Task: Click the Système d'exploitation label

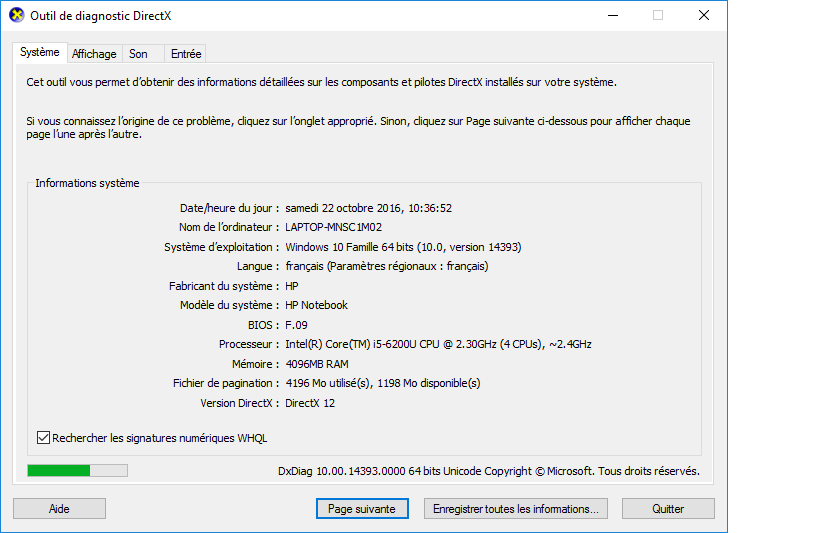Action: point(221,247)
